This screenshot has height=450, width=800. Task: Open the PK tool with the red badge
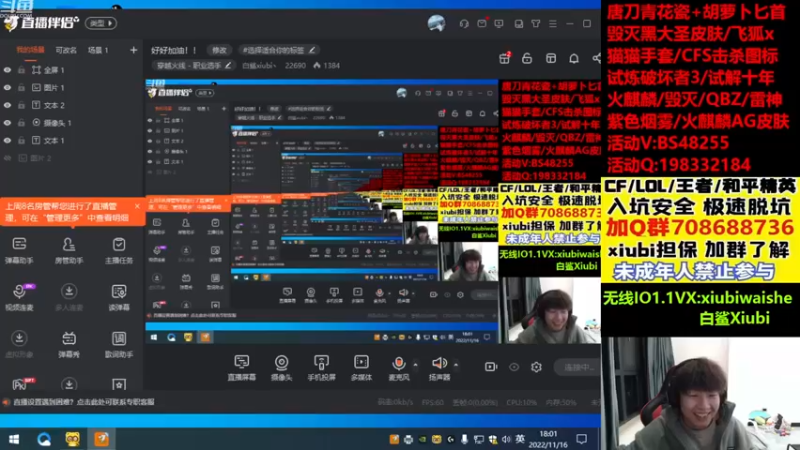tap(21, 384)
